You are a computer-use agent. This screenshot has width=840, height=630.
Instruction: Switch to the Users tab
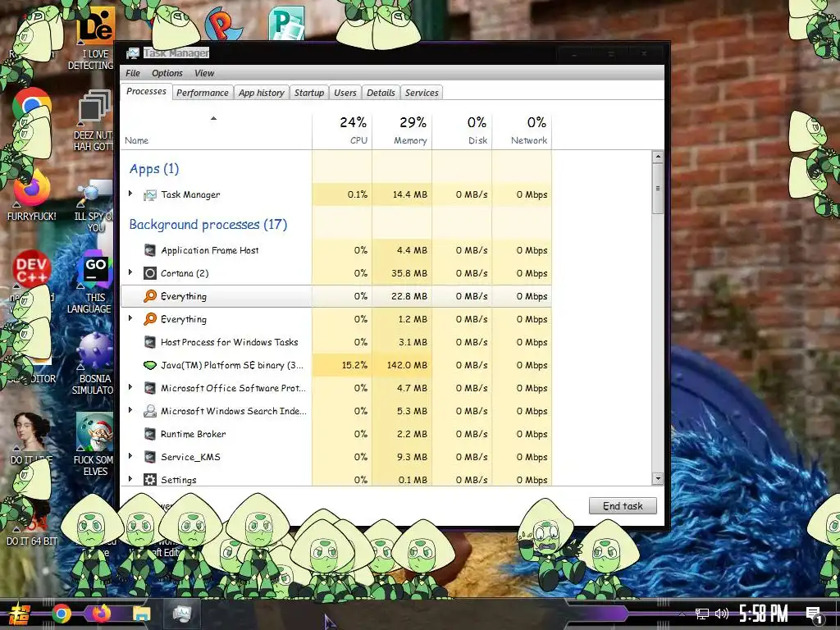pos(345,93)
